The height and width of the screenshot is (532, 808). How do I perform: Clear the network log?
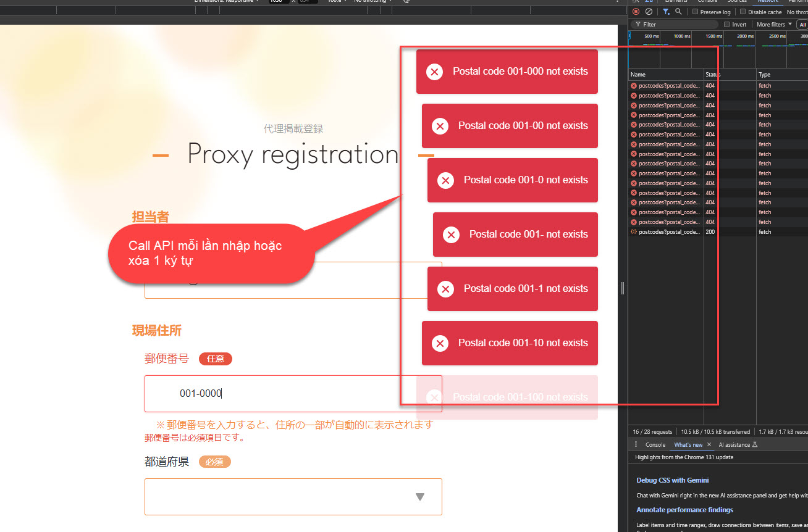pos(649,12)
